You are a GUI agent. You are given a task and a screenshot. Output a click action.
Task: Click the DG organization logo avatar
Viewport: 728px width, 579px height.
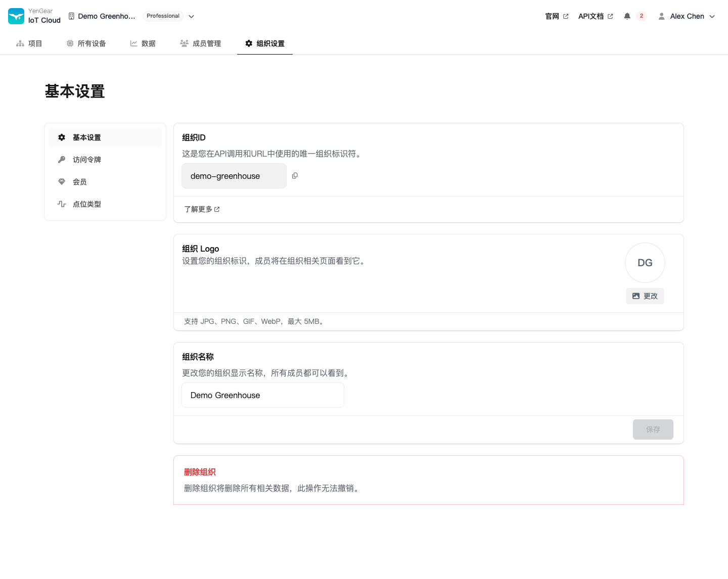coord(645,263)
